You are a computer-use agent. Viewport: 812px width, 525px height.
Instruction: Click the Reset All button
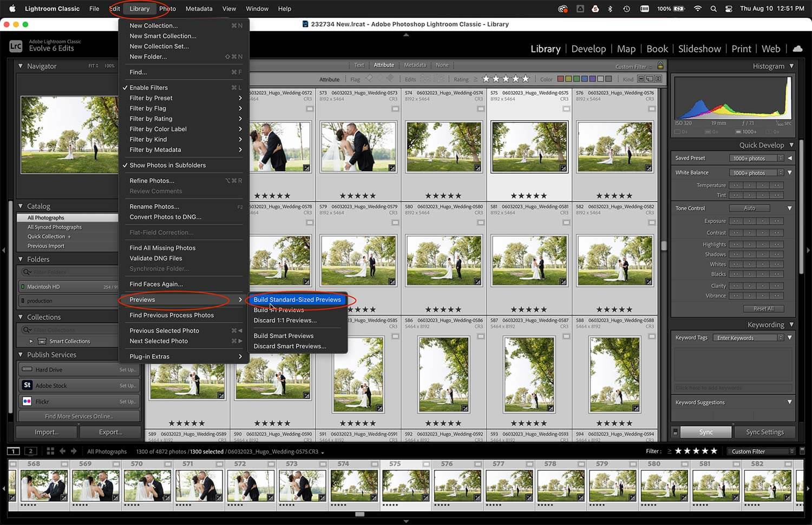[x=763, y=309]
